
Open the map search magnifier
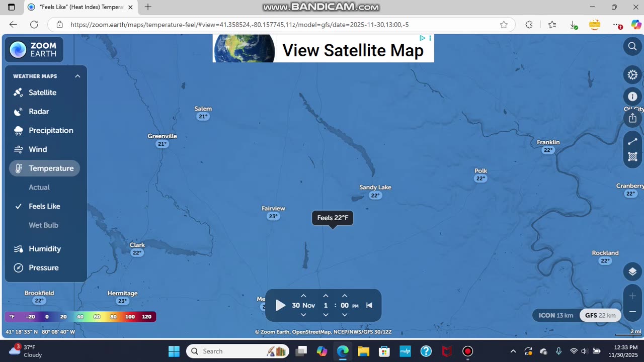(632, 47)
